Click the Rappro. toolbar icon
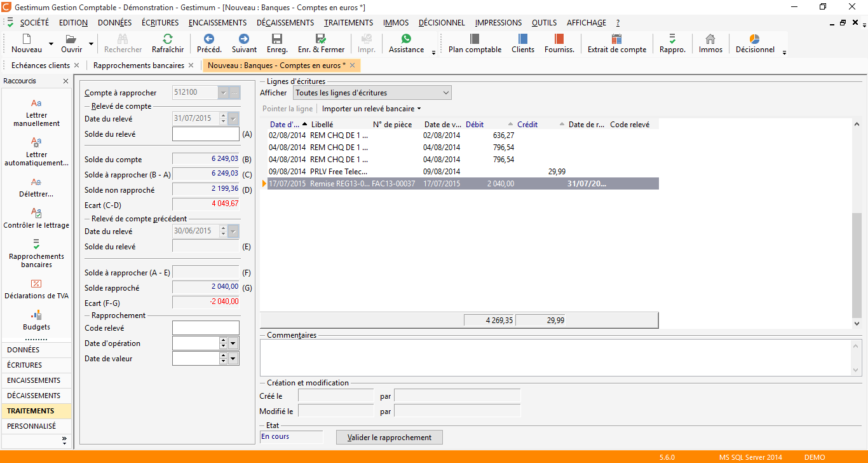 click(x=672, y=39)
